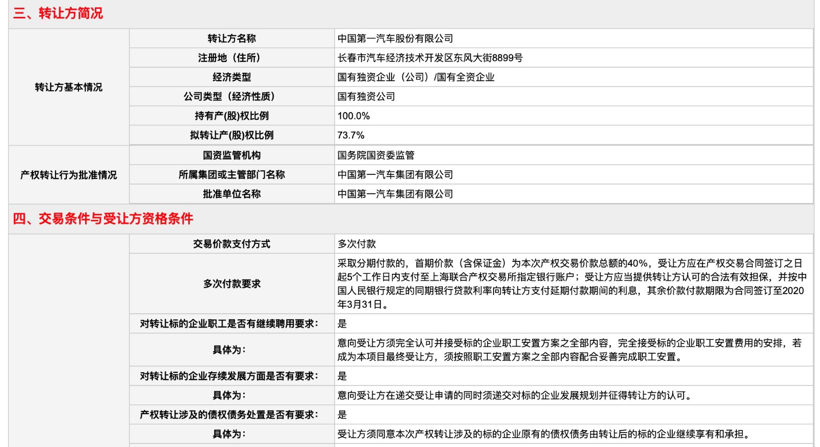Click the paragraph starting 意向受让方须完全认可
Viewport: 820px width, 447px height.
tap(570, 350)
